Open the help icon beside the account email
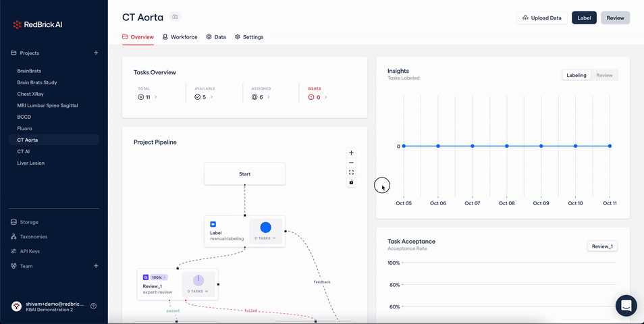 point(94,306)
